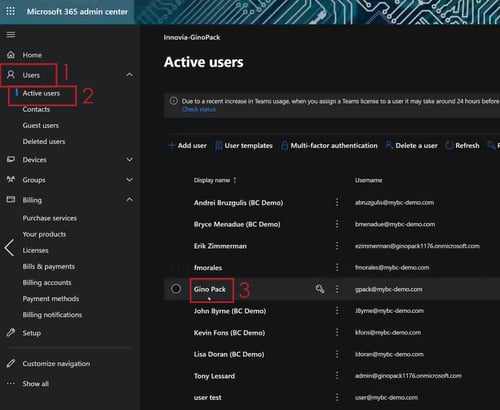Click the Check status link
500x410 pixels.
(x=199, y=109)
